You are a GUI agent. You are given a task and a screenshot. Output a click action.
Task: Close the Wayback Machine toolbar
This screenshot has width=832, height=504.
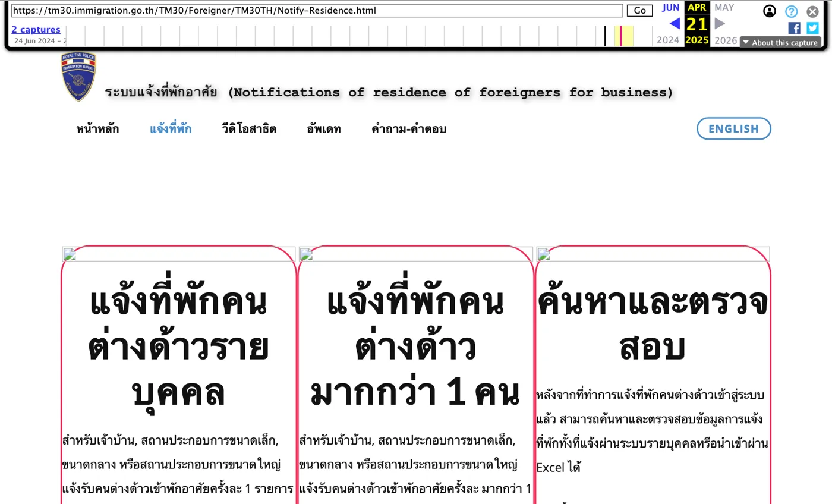pyautogui.click(x=812, y=11)
